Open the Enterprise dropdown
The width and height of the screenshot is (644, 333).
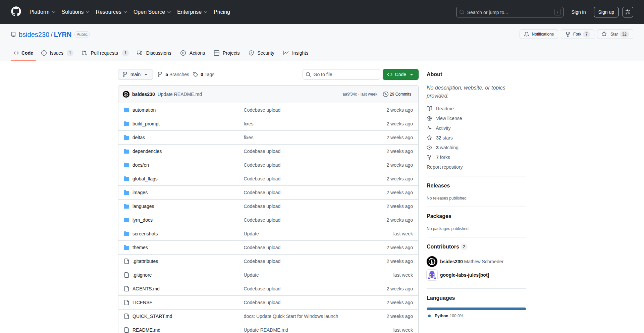[x=192, y=12]
